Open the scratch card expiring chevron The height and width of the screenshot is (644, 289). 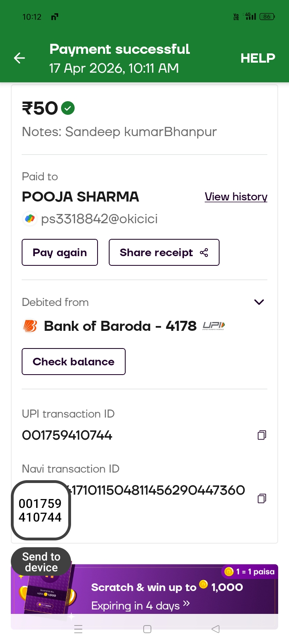[x=186, y=604]
